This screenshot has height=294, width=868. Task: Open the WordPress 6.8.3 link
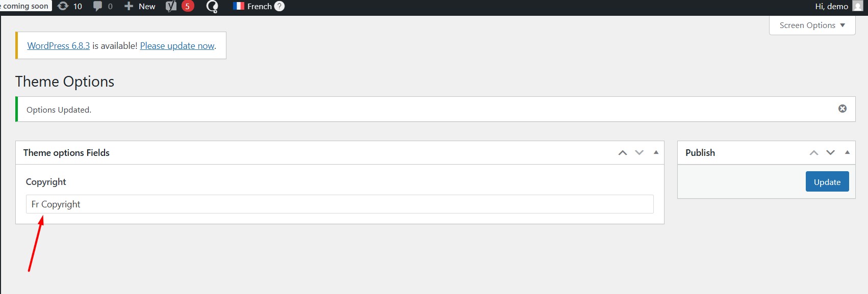[58, 46]
